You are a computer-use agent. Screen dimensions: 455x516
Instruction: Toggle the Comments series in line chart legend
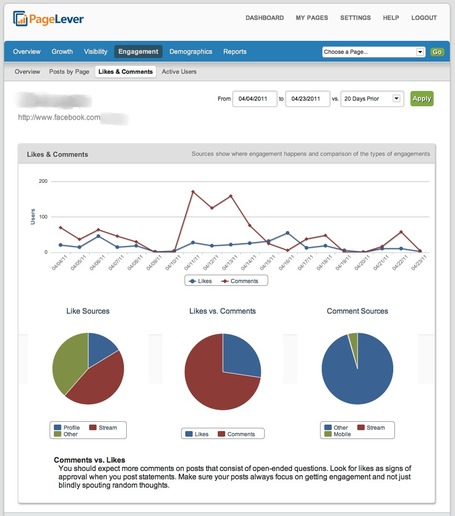click(240, 281)
